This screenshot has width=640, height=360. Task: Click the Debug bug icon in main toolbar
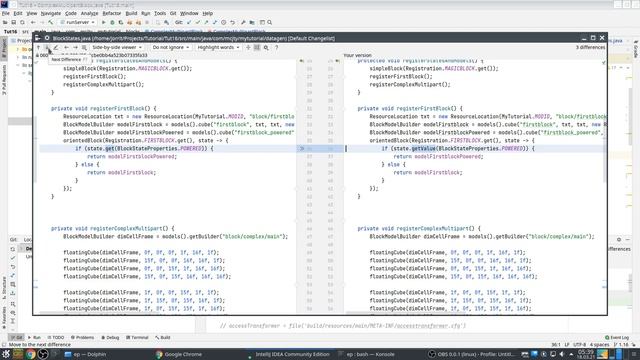point(112,22)
